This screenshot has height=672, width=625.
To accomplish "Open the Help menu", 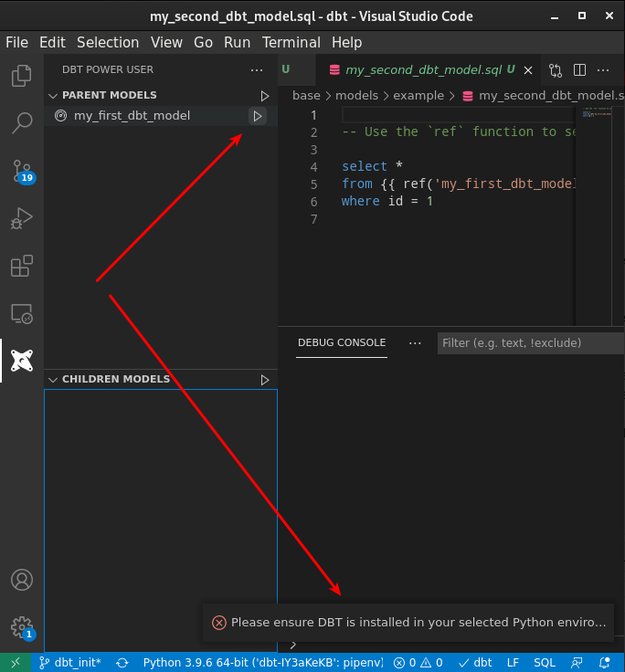I will click(x=346, y=42).
